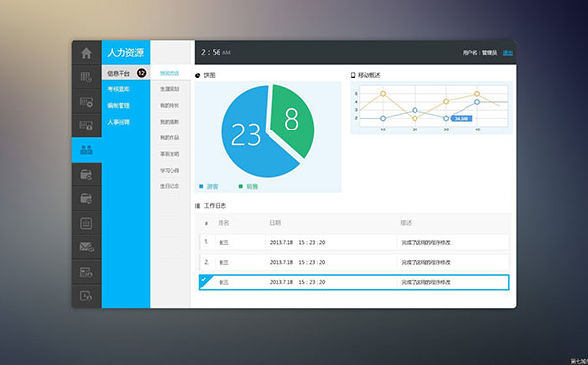Select the highlighted people icon in sidebar

tap(86, 150)
